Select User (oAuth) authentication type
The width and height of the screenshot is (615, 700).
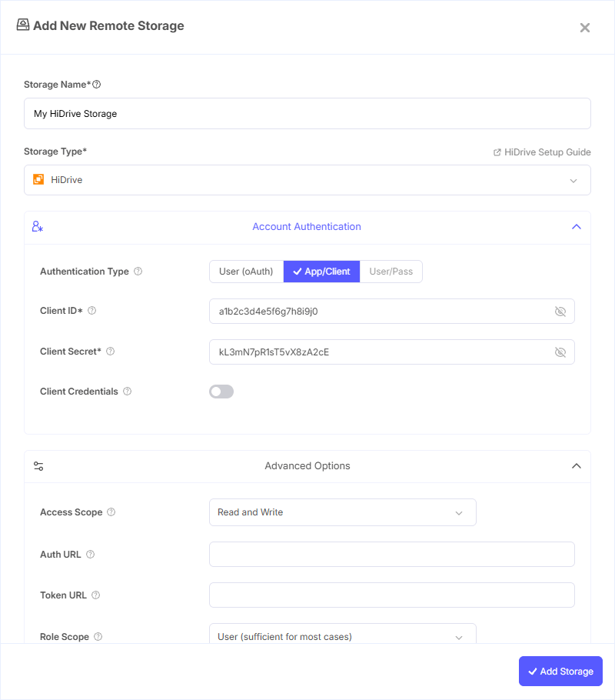click(246, 272)
